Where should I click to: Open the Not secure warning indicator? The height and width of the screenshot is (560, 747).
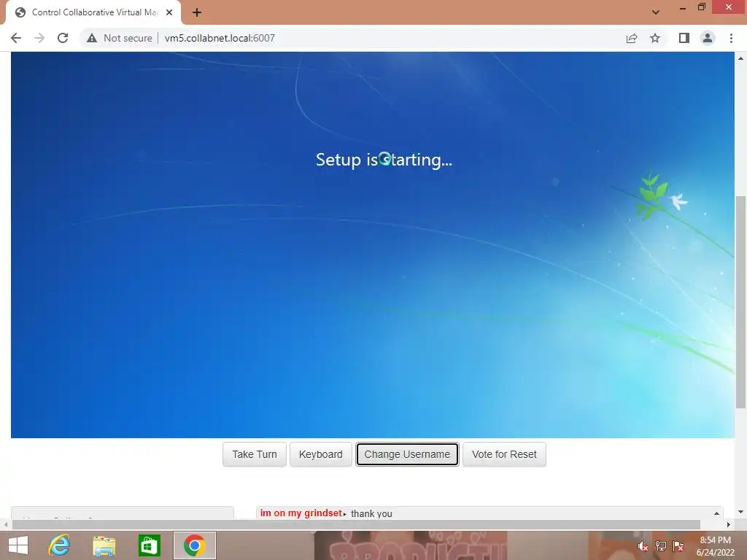pyautogui.click(x=120, y=38)
